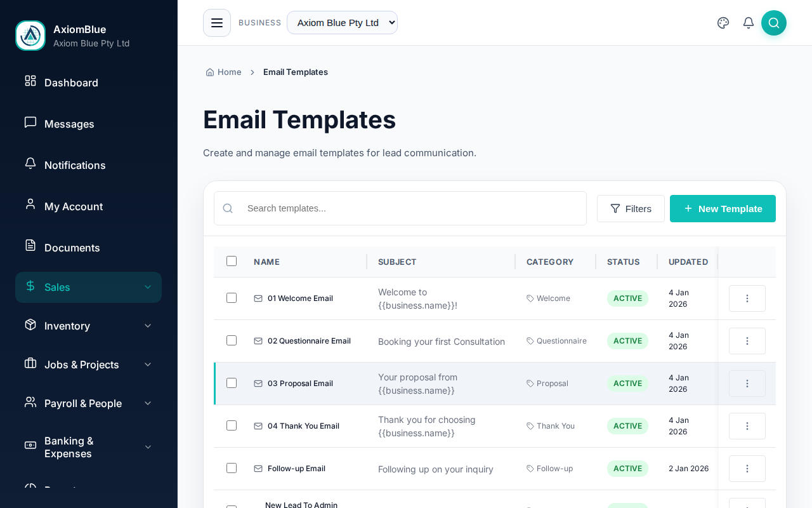Select the Follow-up Email row checkbox

pyautogui.click(x=232, y=468)
